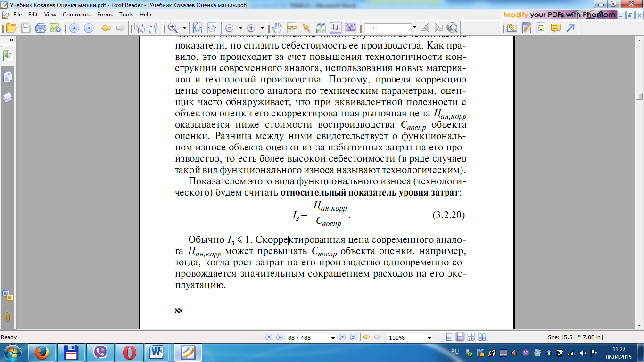Screen dimensions: 644x362
Task: Click the Modify your PDFs with Phantom banner
Action: [560, 15]
